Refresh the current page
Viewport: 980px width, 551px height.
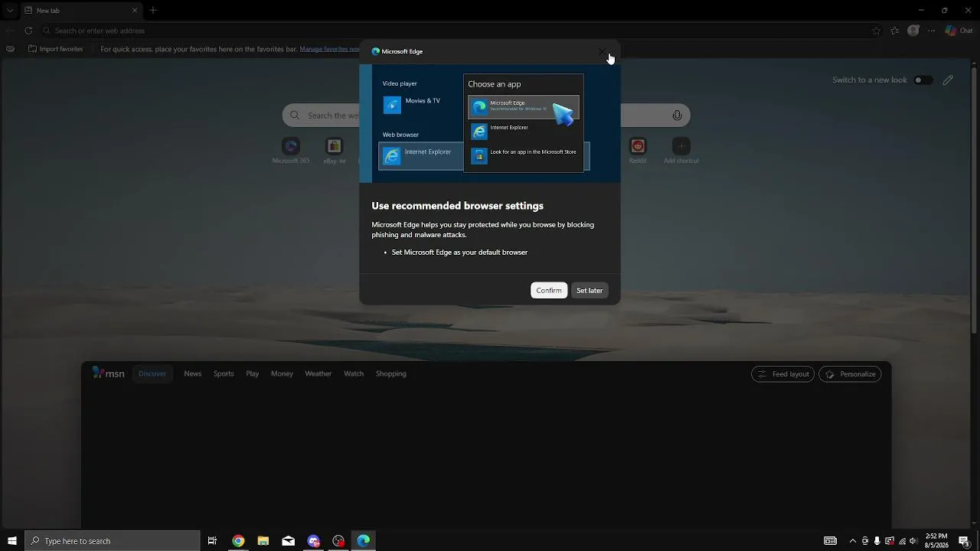point(28,31)
